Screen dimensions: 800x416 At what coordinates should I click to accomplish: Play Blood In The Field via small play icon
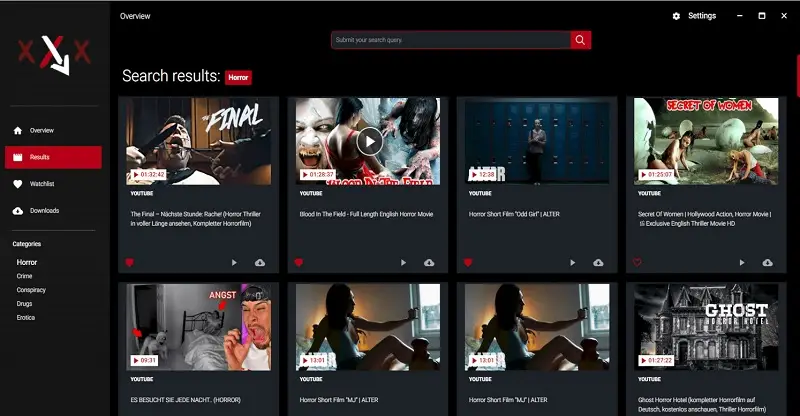pos(404,262)
